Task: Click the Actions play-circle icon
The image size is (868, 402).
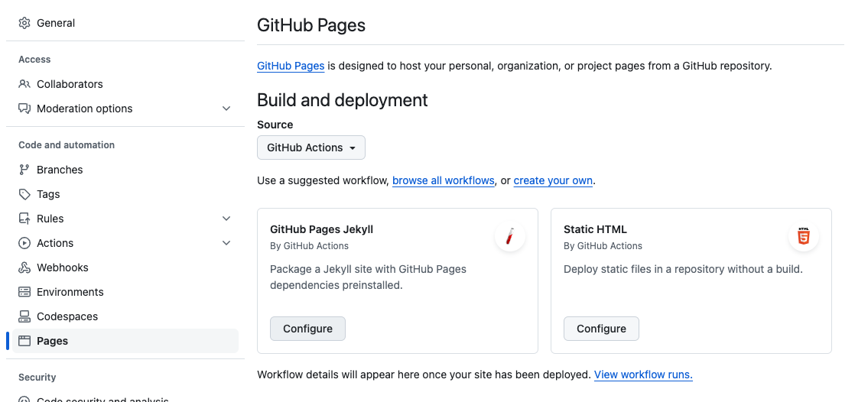Action: click(x=24, y=243)
